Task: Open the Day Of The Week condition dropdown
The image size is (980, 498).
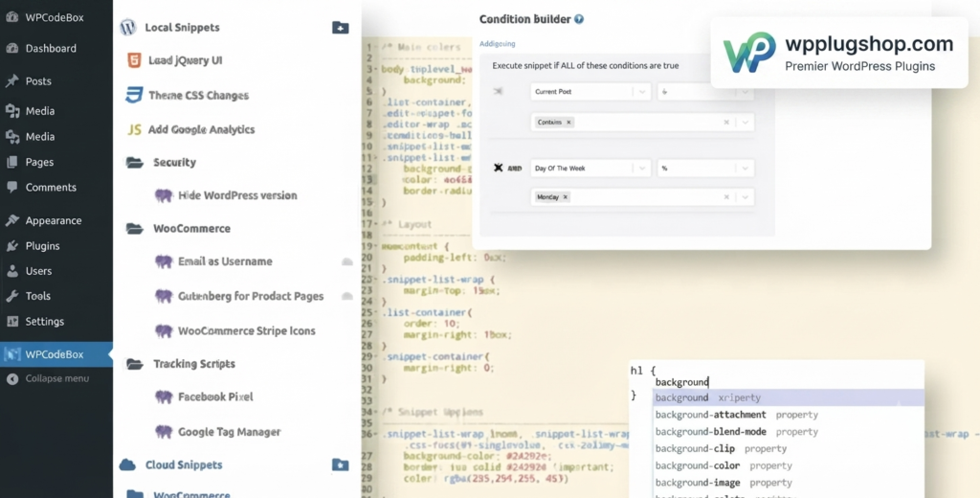Action: 590,168
